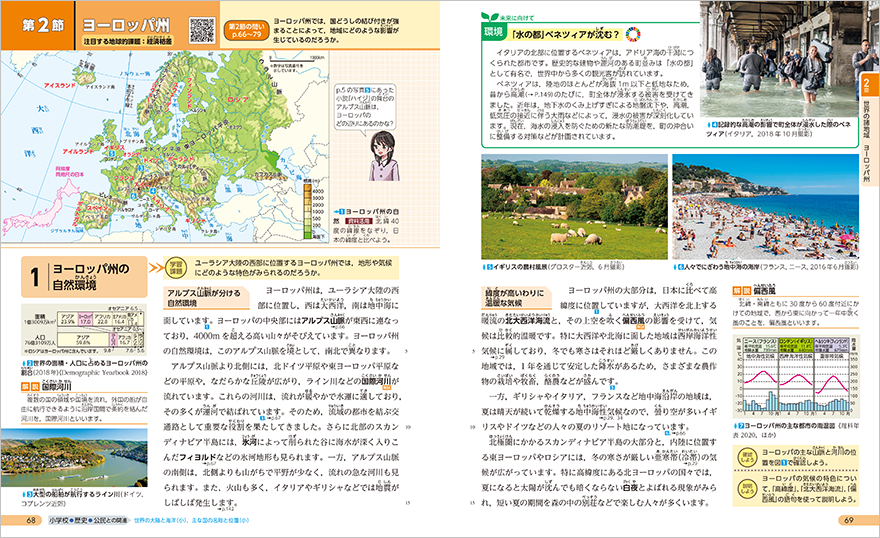
Task: Click the 国際河川 explanation heading
Action: click(58, 387)
